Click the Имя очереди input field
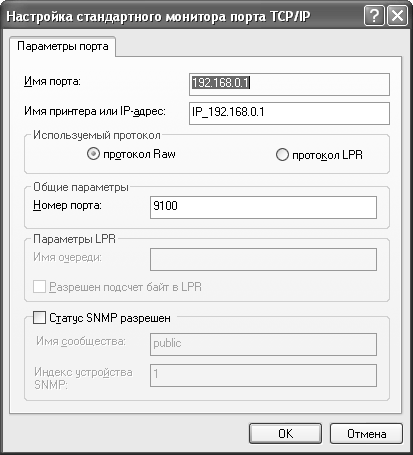Viewport: 413px width, 455px height. [263, 259]
